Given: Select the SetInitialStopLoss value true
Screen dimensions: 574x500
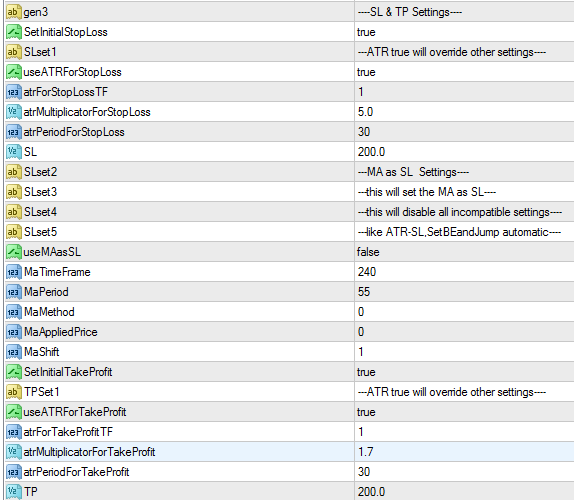Looking at the screenshot, I should 366,32.
